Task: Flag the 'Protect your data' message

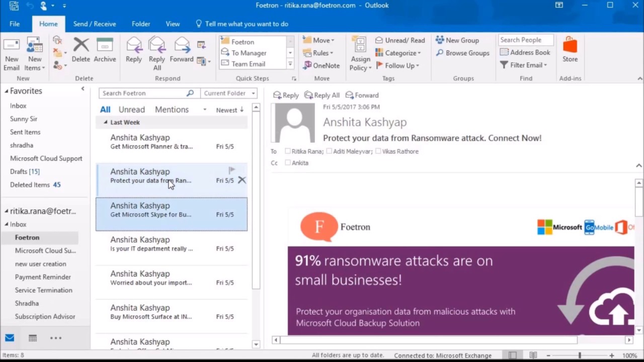Action: [x=232, y=170]
